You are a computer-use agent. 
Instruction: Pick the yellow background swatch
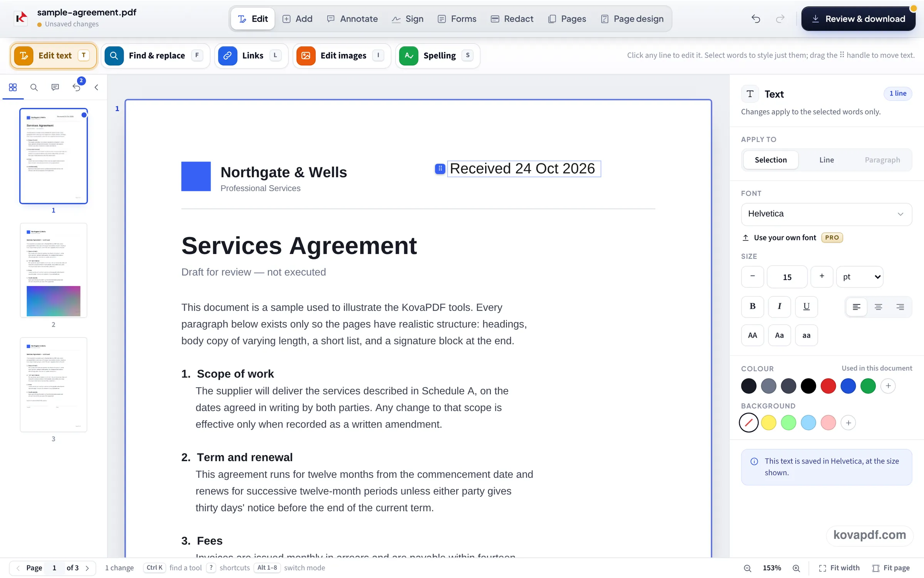pos(768,423)
